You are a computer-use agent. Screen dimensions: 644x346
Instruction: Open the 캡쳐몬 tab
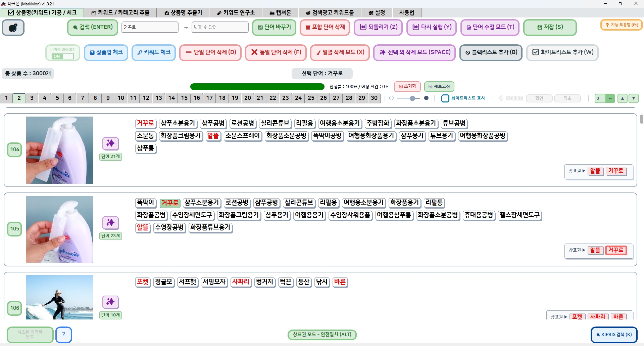coord(280,13)
